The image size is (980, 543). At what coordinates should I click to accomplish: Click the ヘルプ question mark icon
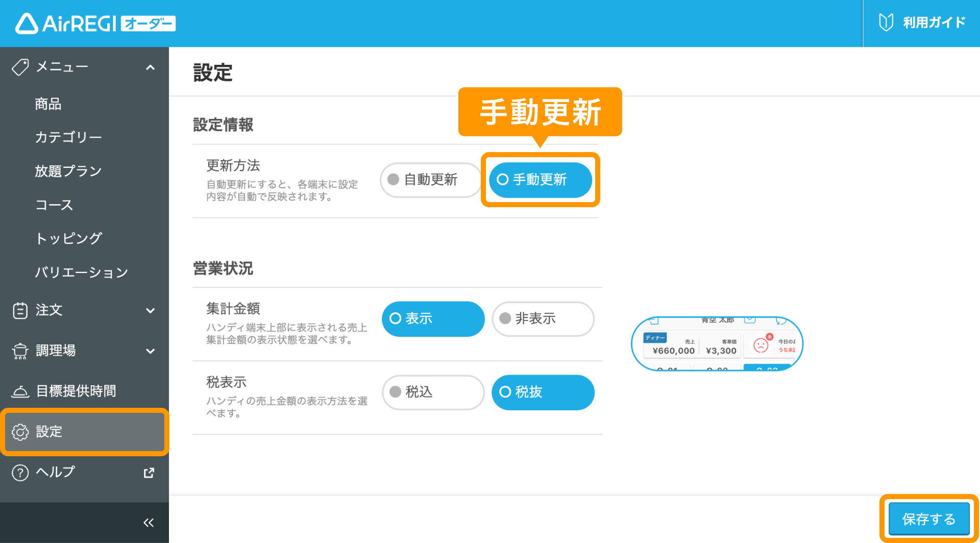click(20, 472)
